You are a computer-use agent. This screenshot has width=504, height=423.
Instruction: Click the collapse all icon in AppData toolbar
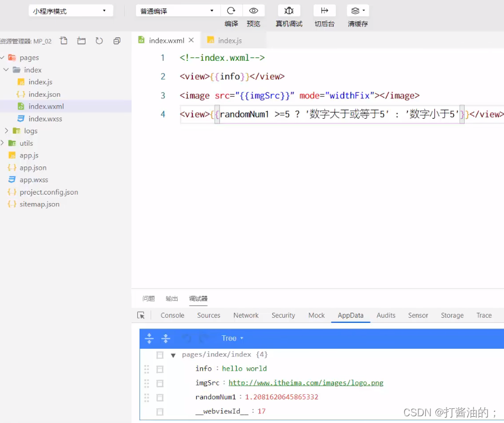pos(165,339)
